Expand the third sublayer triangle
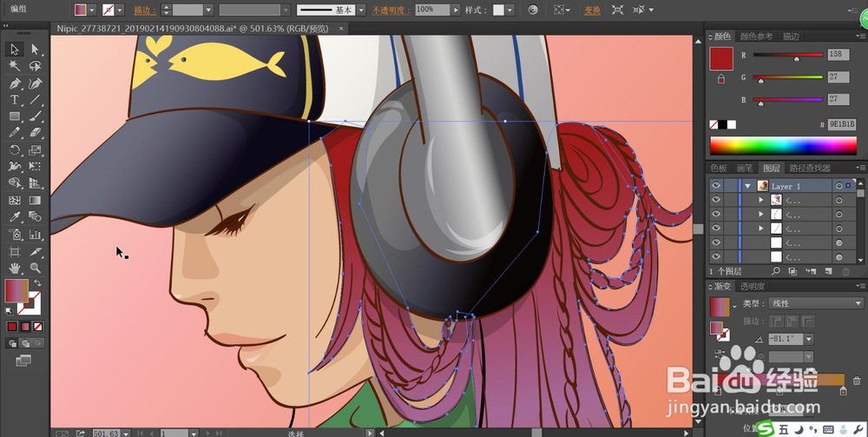 tap(761, 228)
